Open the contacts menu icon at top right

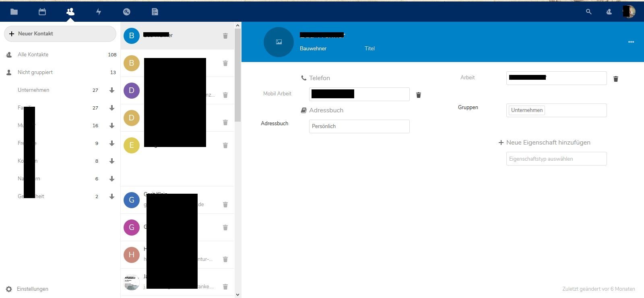coord(609,12)
